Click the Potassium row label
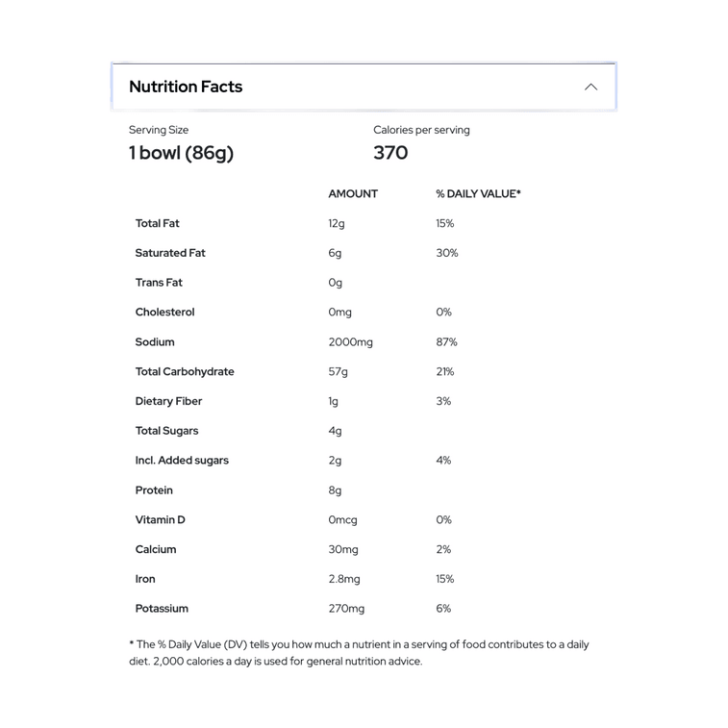The height and width of the screenshot is (728, 728). (x=162, y=609)
